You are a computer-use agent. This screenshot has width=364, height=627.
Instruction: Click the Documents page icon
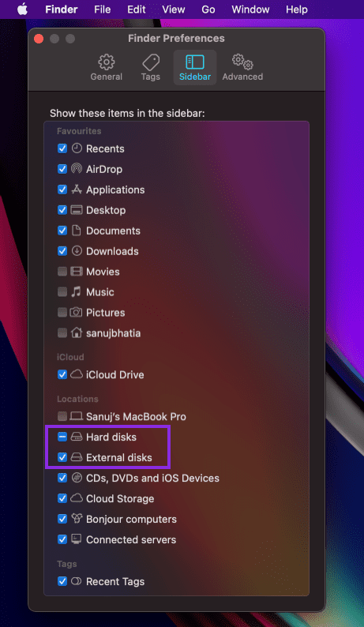77,231
